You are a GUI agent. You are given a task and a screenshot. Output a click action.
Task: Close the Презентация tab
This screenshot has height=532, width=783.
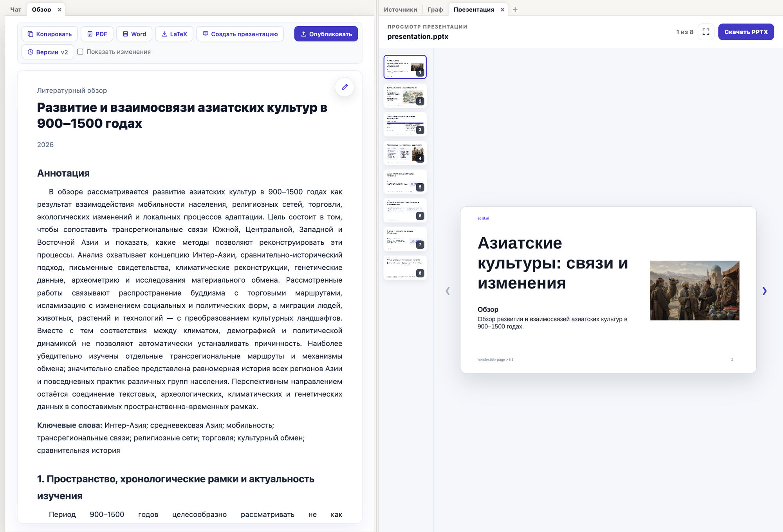[x=502, y=10]
